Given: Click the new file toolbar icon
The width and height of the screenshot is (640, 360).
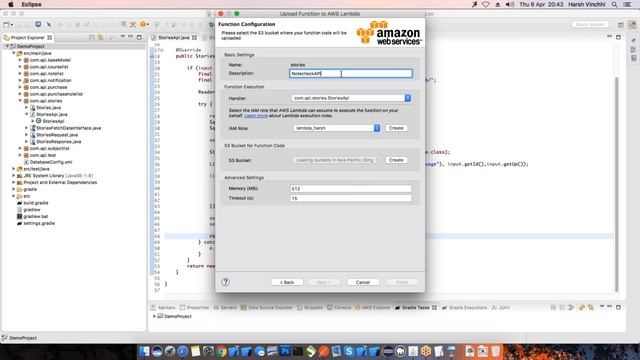Looking at the screenshot, I should click(6, 24).
